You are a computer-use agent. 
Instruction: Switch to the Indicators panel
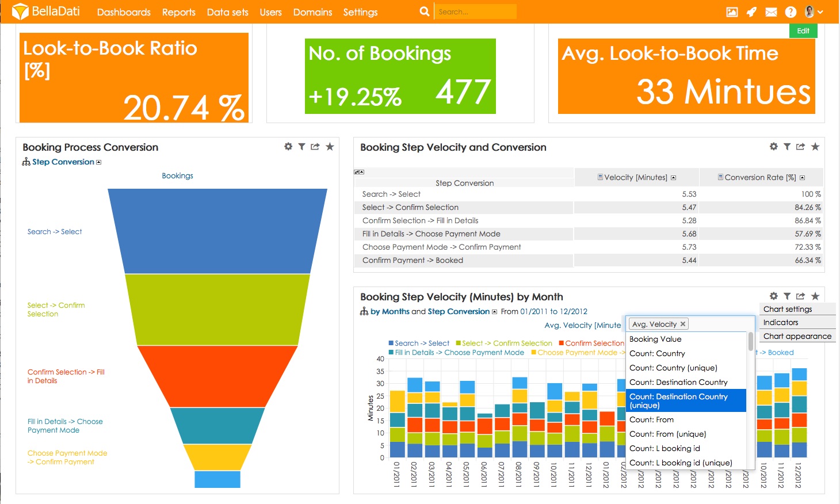[x=780, y=322]
